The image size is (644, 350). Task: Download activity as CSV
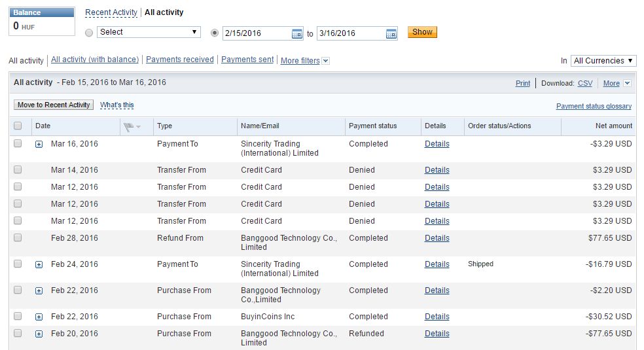point(585,84)
